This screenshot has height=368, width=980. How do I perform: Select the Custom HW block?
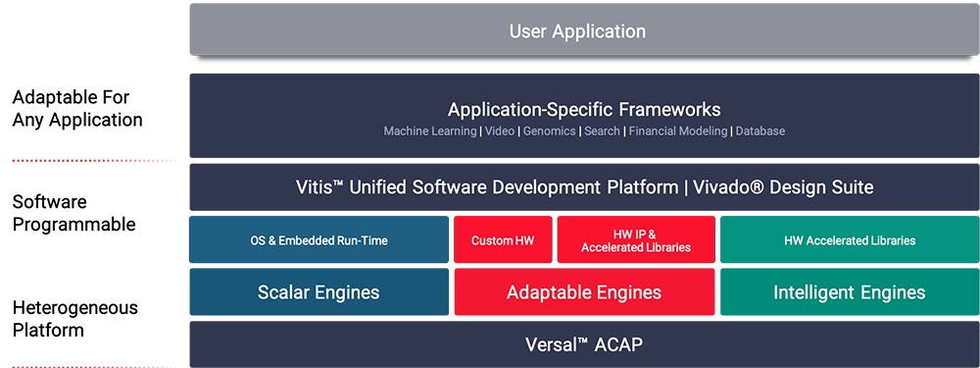pos(503,239)
